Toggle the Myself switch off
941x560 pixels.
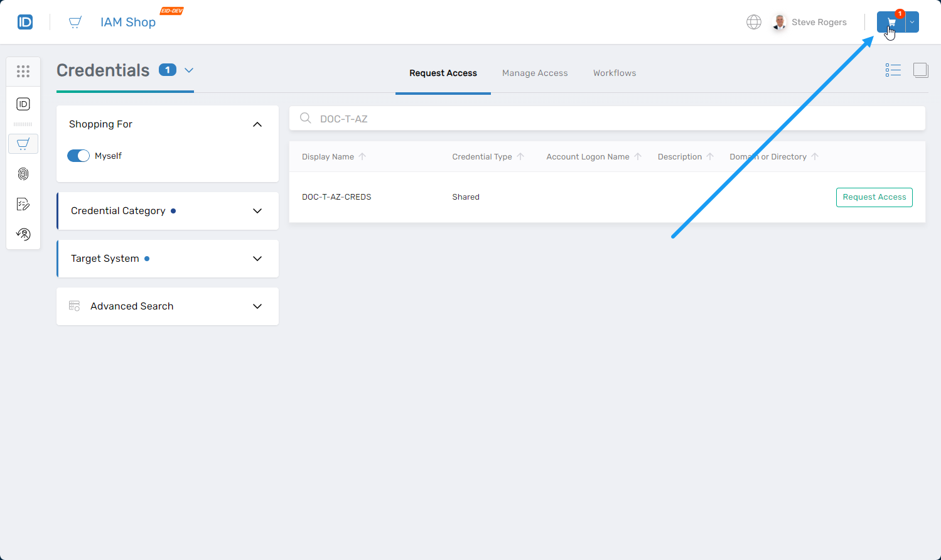[x=78, y=156]
